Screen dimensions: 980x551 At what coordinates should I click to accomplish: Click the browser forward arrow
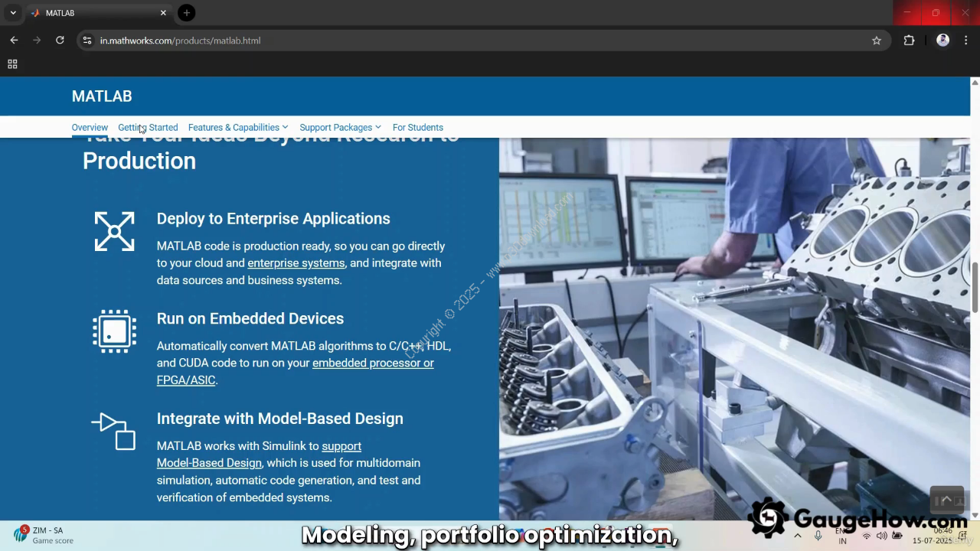(x=37, y=41)
